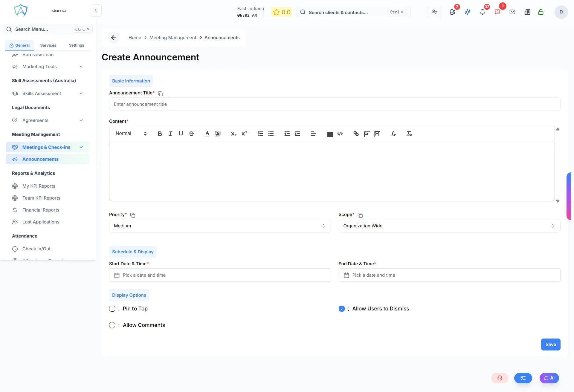Copy the Announcement Title field label
Screen dimensions: 574x392
tap(160, 94)
